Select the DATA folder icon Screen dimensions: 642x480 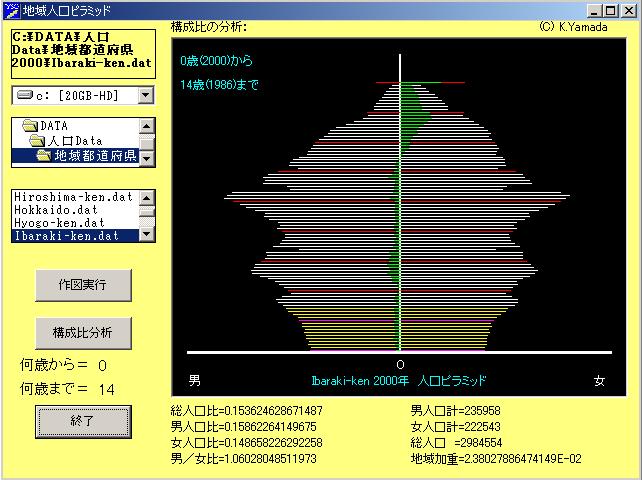[30, 125]
